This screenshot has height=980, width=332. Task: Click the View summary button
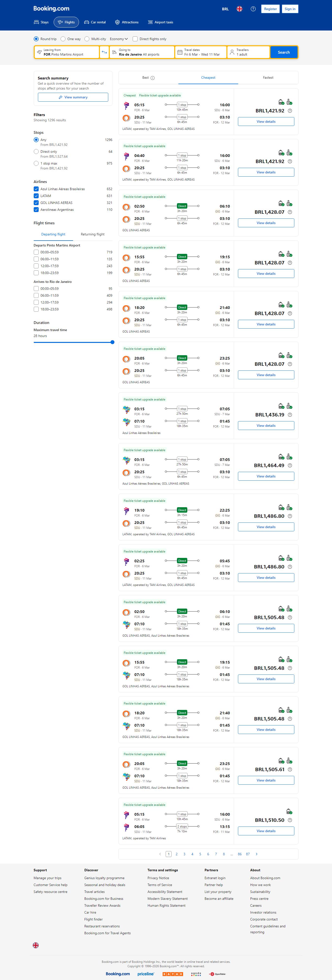pyautogui.click(x=73, y=97)
